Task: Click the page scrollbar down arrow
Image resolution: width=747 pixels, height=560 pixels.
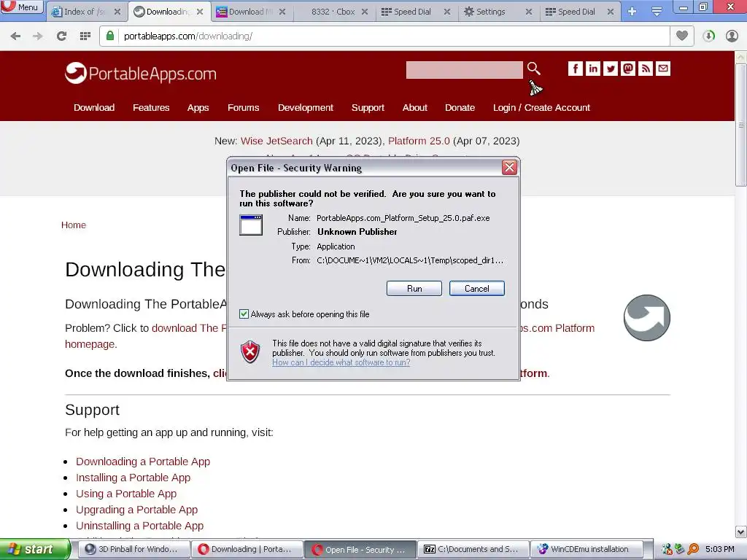Action: click(741, 532)
